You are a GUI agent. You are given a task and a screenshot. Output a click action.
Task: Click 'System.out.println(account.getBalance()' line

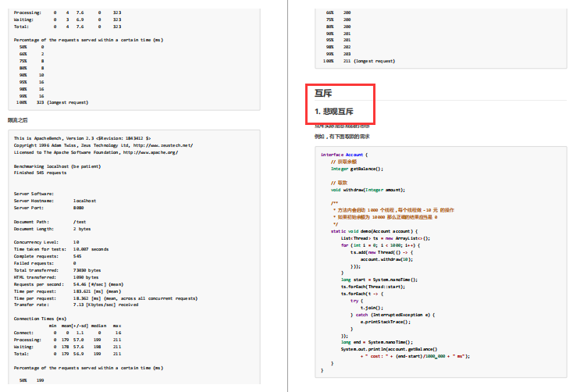pos(389,349)
